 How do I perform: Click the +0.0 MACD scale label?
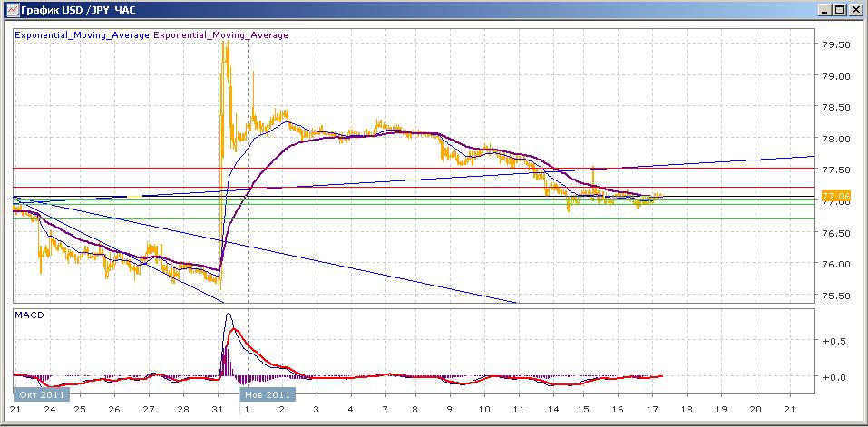point(834,376)
